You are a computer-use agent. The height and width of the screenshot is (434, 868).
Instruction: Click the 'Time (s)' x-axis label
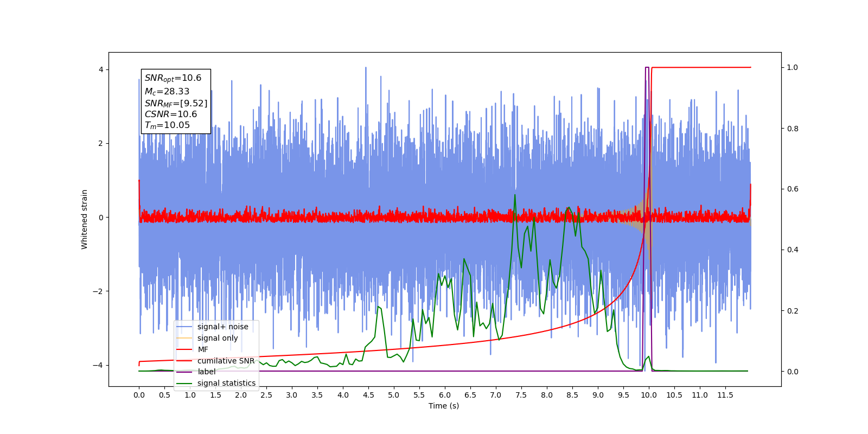[x=444, y=406]
